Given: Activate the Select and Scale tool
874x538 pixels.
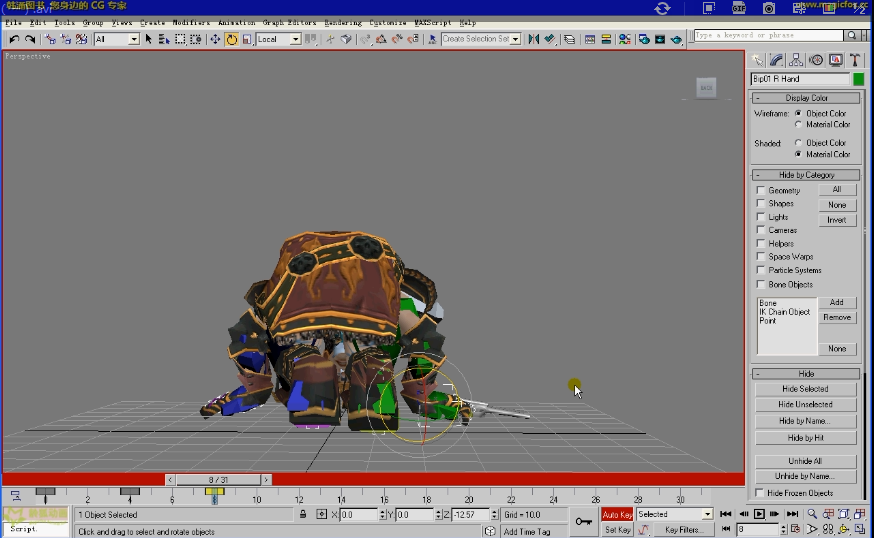Looking at the screenshot, I should (247, 39).
